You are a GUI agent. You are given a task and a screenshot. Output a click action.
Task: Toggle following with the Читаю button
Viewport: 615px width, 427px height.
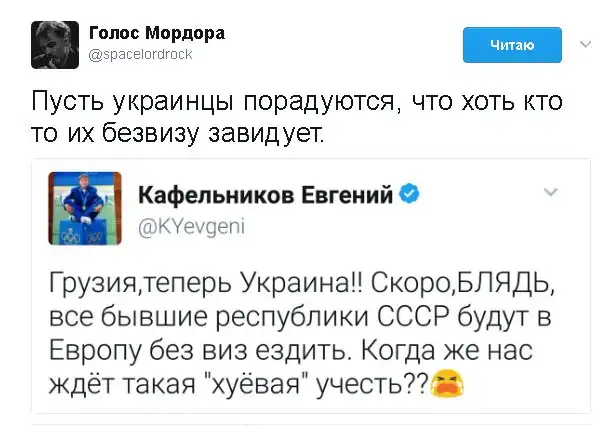pos(513,45)
